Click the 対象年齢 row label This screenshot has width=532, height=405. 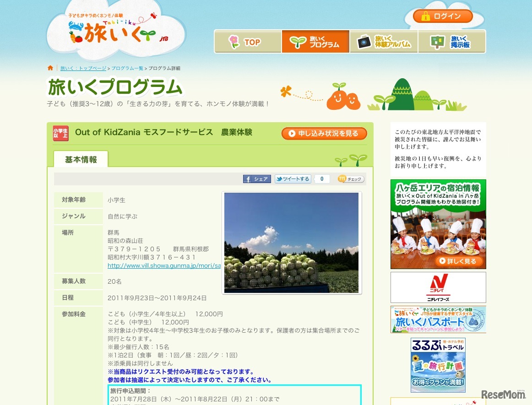pyautogui.click(x=74, y=200)
